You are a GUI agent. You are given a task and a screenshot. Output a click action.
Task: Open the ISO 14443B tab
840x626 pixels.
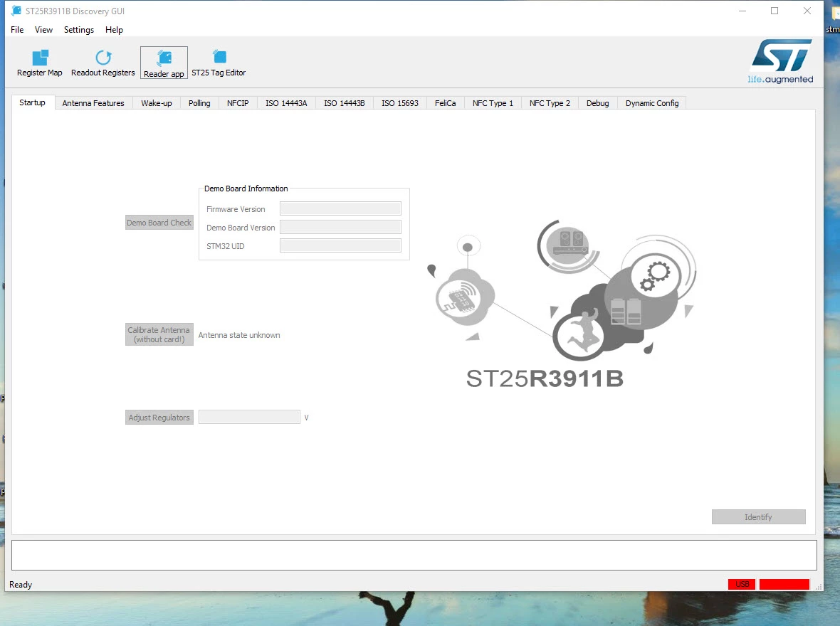click(345, 103)
